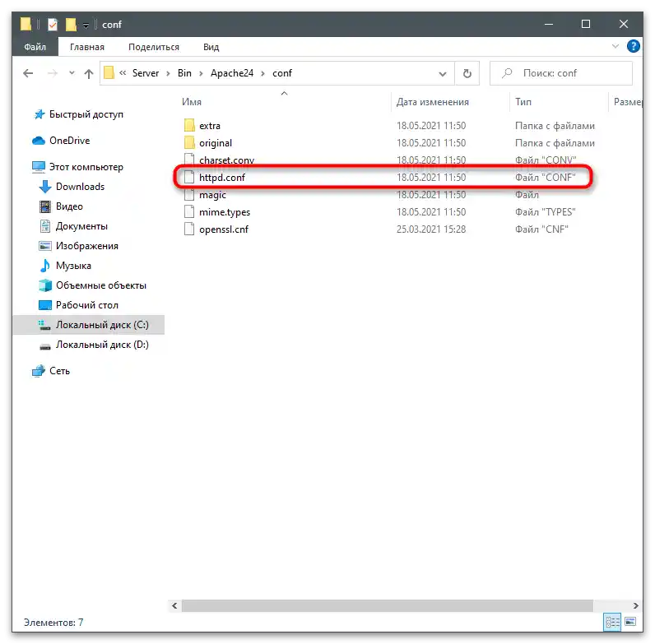Click the Back navigation arrow
Image resolution: width=655 pixels, height=644 pixels.
click(x=28, y=73)
